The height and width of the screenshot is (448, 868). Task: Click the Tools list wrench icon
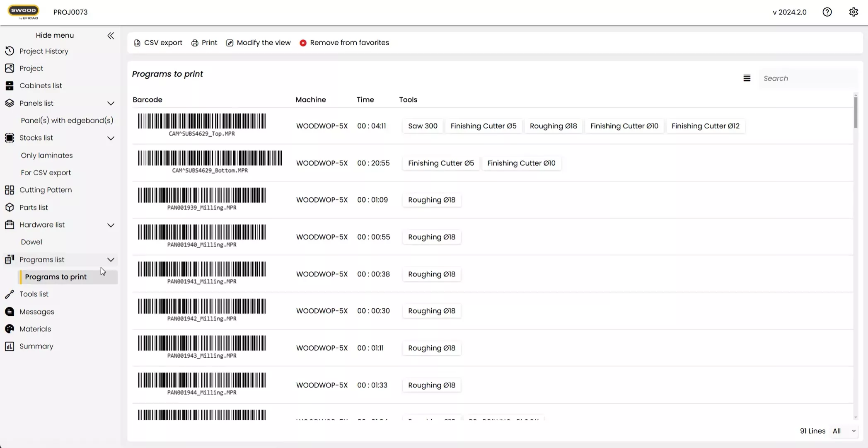10,294
